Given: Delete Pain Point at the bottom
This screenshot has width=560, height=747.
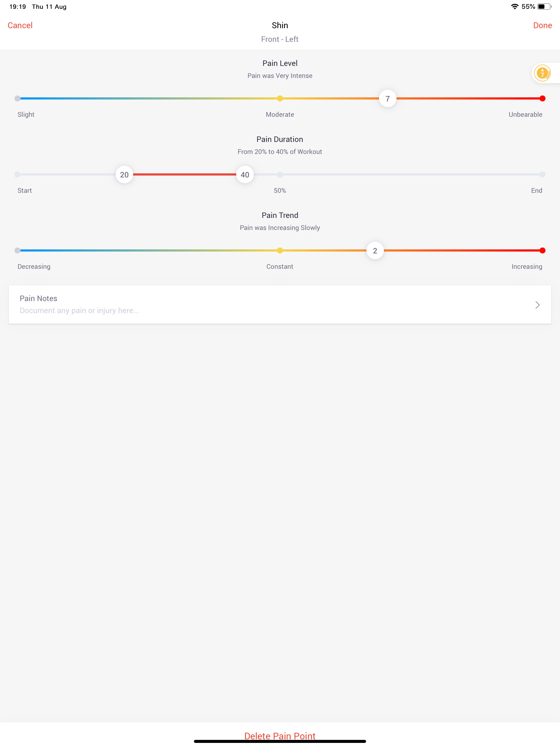Looking at the screenshot, I should tap(280, 736).
